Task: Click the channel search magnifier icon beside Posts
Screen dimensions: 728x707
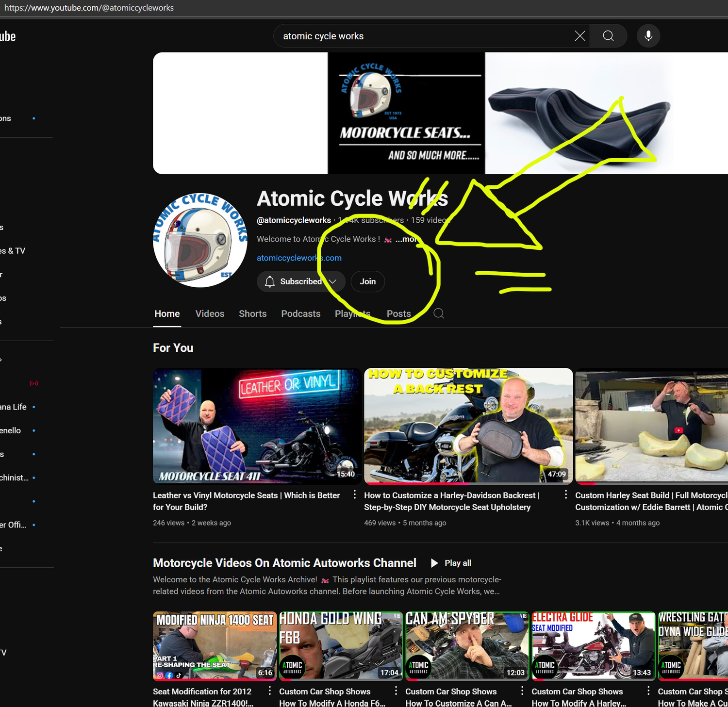Action: 439,313
